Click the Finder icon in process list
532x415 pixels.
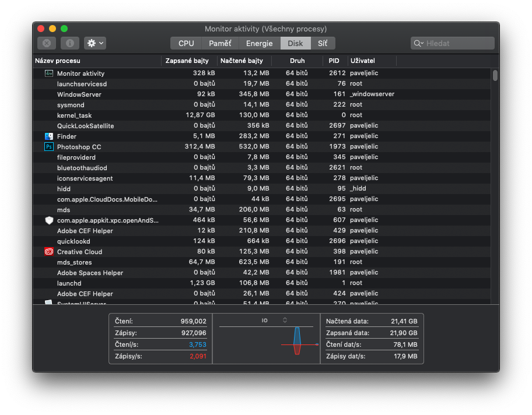49,136
